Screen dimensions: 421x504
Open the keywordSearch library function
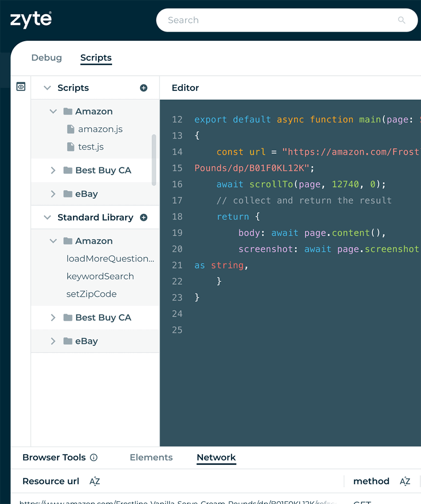100,276
